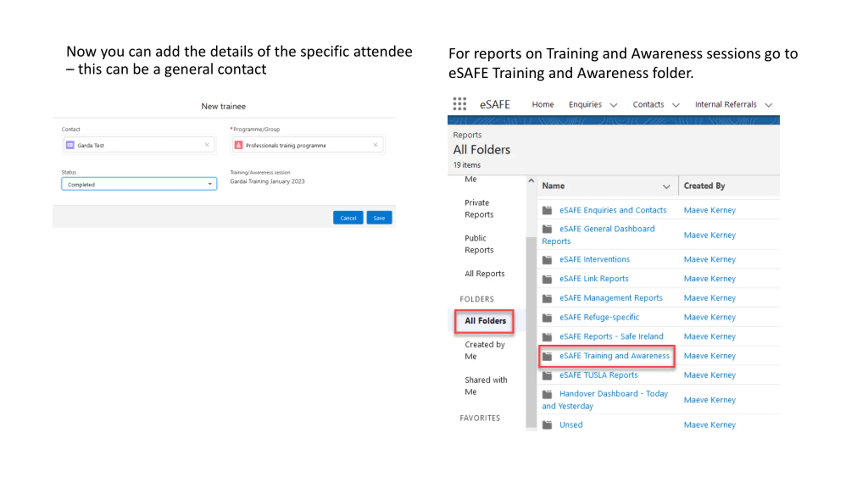
Task: Open the Name column header dropdown chevron
Action: click(666, 187)
